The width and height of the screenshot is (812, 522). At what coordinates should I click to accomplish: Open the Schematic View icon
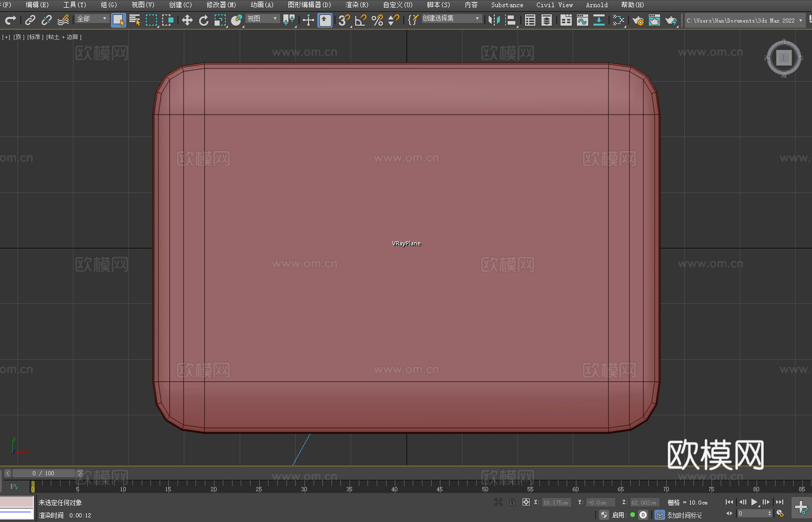click(618, 20)
